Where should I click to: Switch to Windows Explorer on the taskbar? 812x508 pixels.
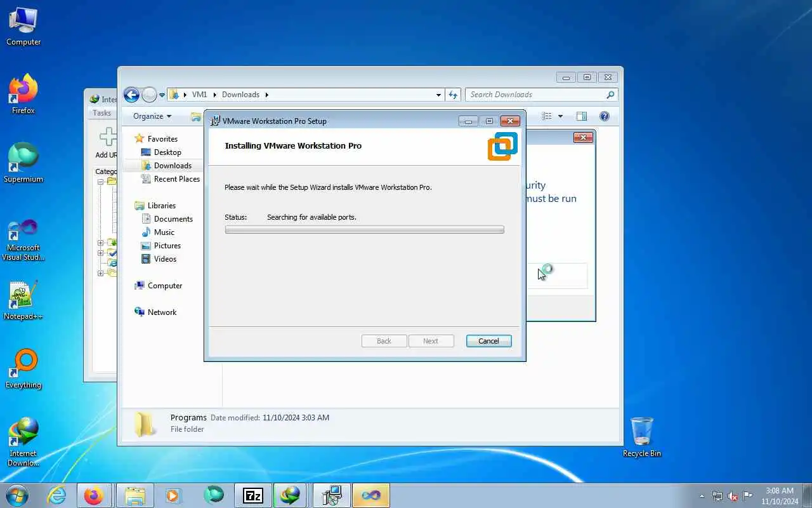pyautogui.click(x=134, y=495)
